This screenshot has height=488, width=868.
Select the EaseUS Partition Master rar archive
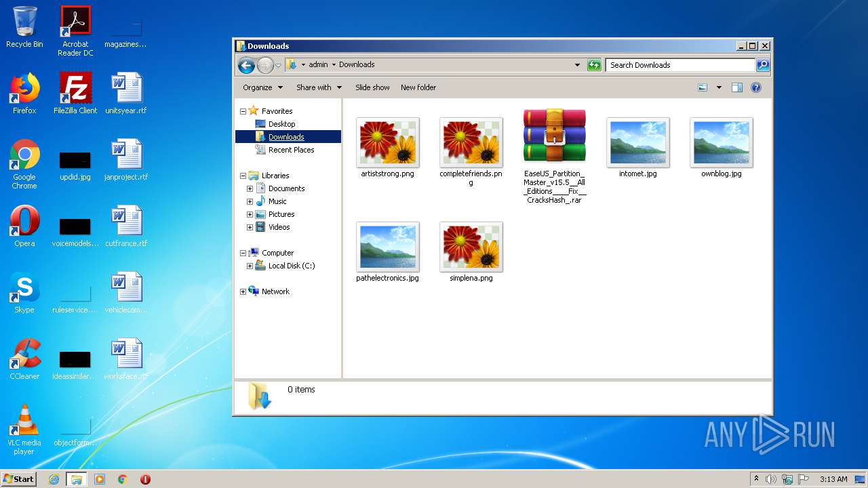tap(554, 157)
